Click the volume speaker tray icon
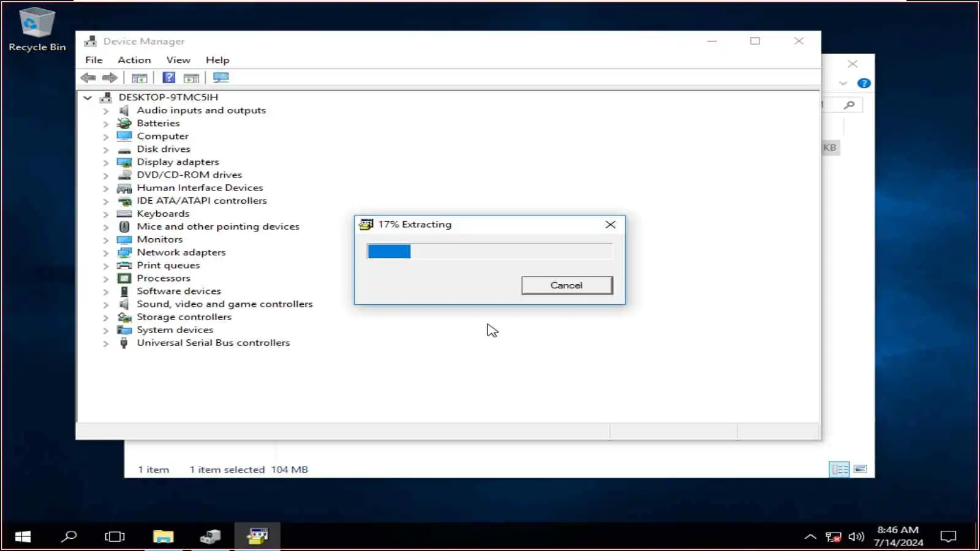Viewport: 980px width, 551px height. click(856, 537)
